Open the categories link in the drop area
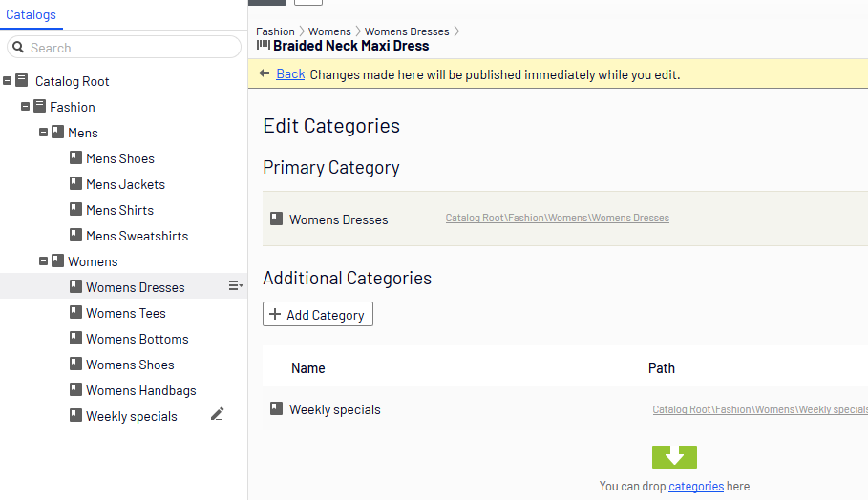The width and height of the screenshot is (868, 500). [696, 487]
